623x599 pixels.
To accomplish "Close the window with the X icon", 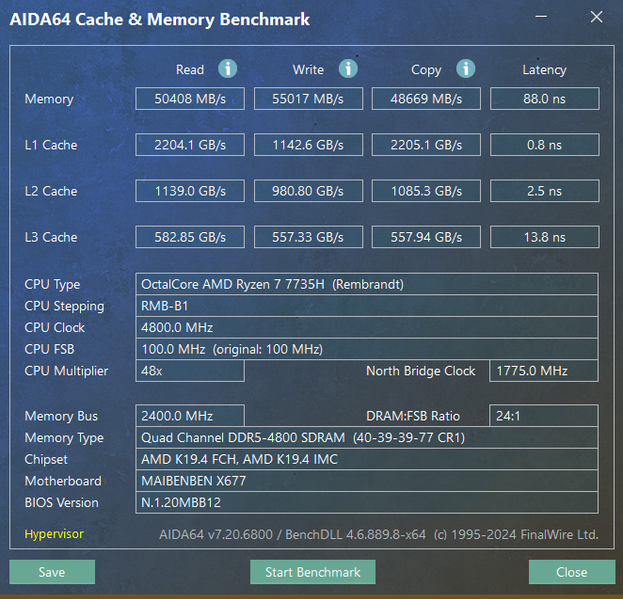I will coord(596,17).
